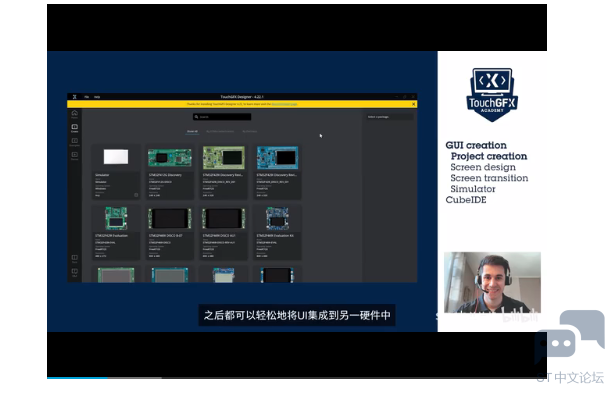This screenshot has height=393, width=613.
Task: Click the TouchGFX X logo in title bar
Action: 74,97
